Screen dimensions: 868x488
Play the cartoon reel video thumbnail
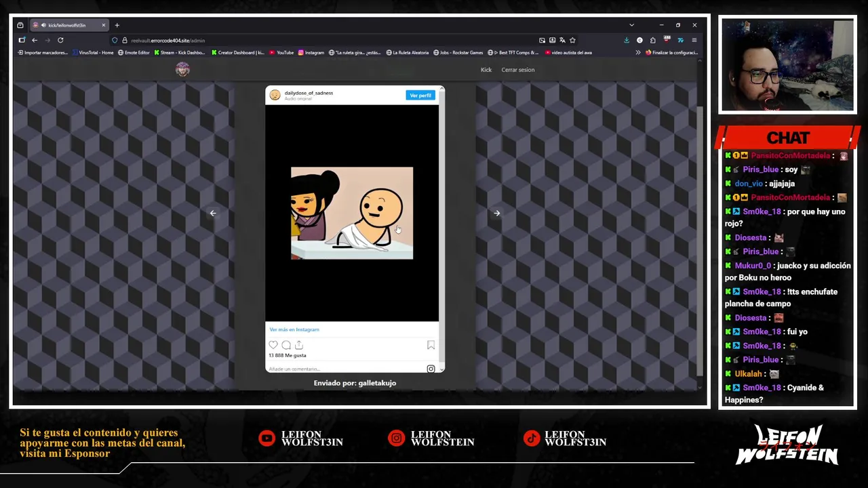click(352, 213)
